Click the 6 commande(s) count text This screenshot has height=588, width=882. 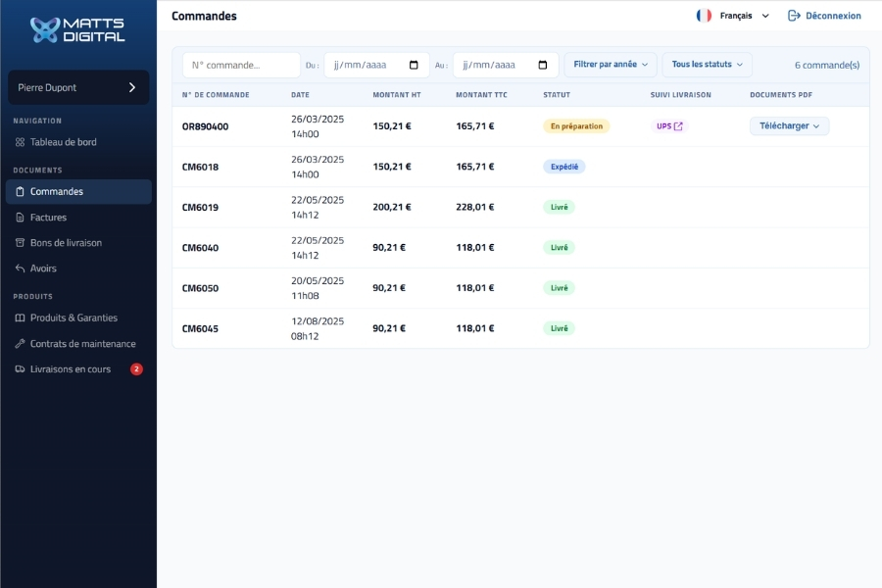(x=827, y=66)
